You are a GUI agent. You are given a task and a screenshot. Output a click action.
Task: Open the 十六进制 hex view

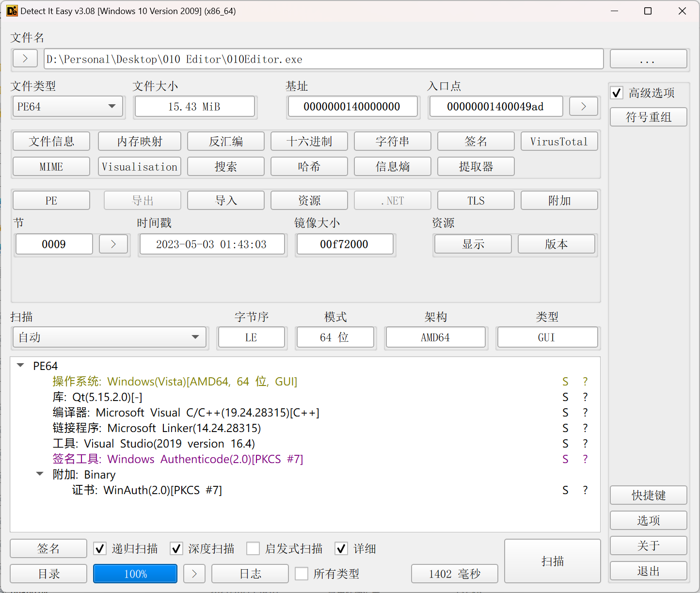309,141
